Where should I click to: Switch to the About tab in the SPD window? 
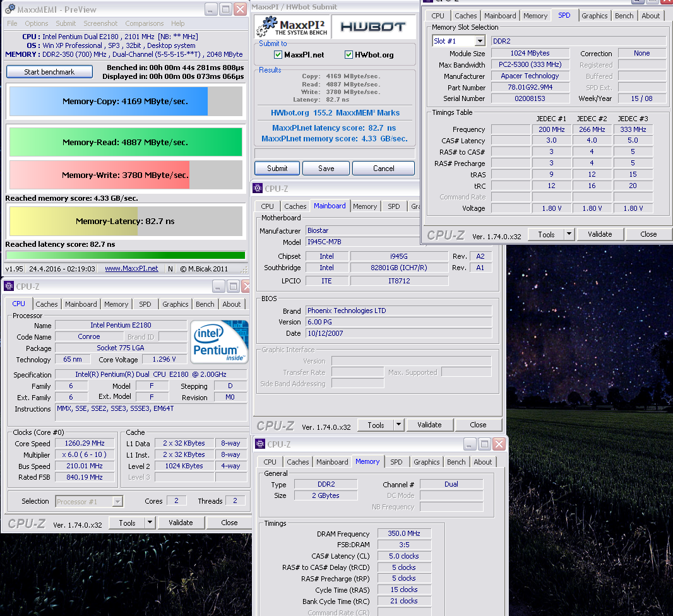point(651,15)
